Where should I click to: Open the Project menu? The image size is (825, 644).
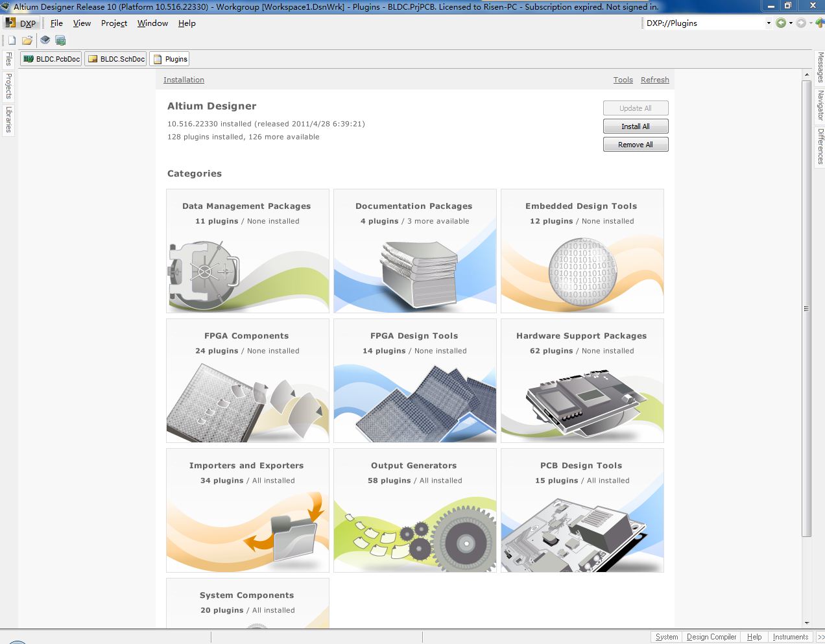point(114,23)
